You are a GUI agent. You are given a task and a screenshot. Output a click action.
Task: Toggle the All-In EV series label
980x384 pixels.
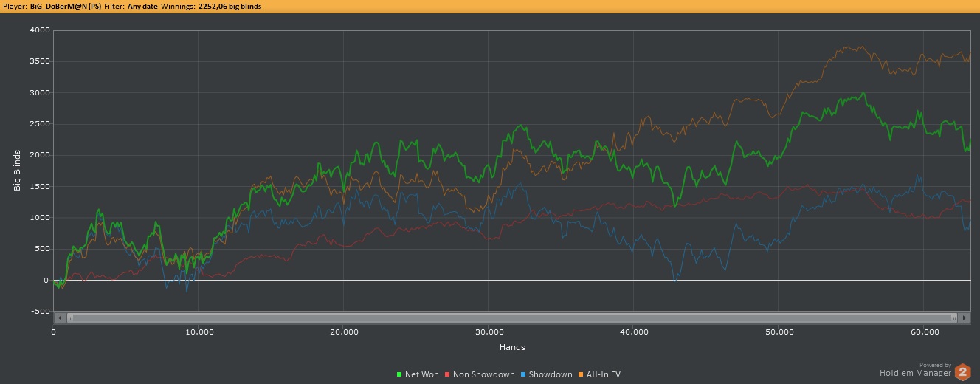[604, 375]
